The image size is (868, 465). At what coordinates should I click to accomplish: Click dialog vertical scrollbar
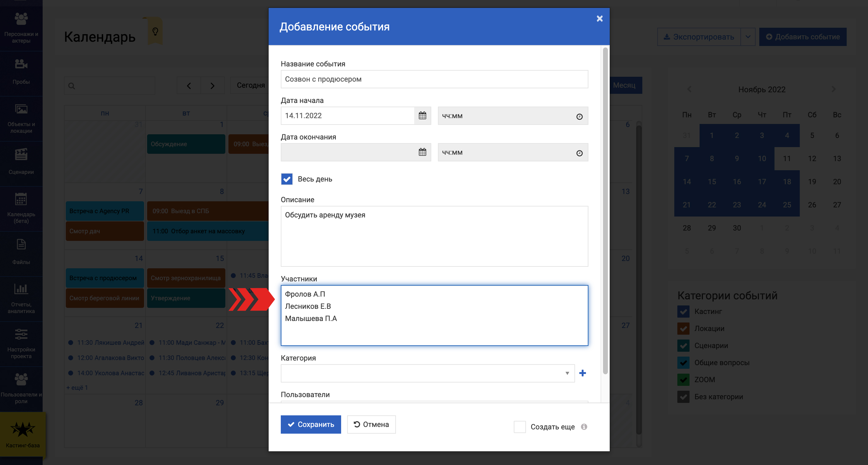(605, 211)
